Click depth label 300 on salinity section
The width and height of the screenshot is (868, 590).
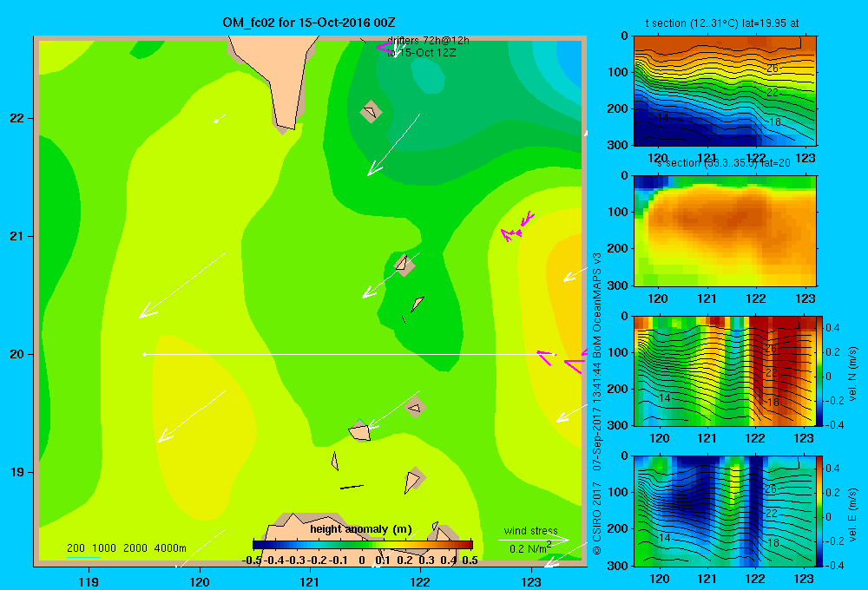pyautogui.click(x=618, y=285)
